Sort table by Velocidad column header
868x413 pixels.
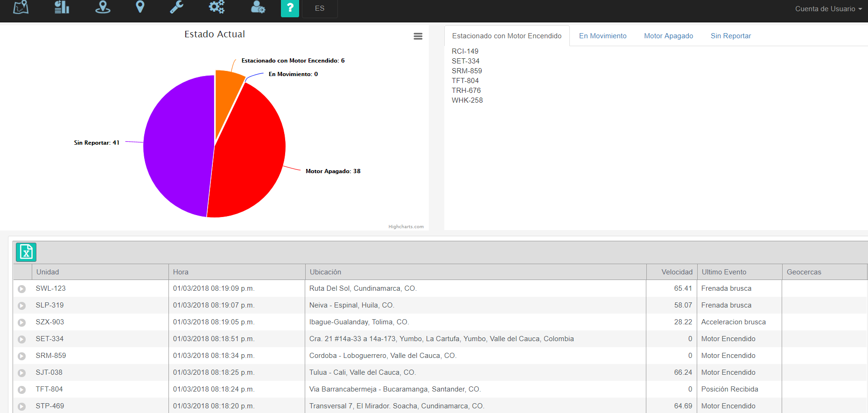point(677,272)
